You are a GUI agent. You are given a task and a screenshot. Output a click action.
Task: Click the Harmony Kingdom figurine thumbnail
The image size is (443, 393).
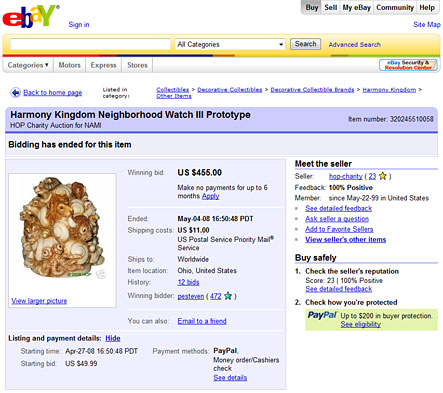(62, 227)
